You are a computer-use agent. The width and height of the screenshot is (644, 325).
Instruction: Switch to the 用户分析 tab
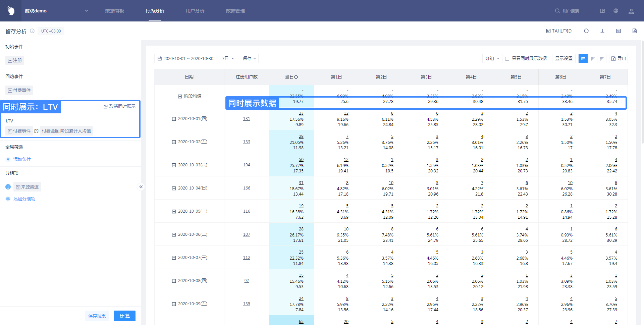point(195,11)
